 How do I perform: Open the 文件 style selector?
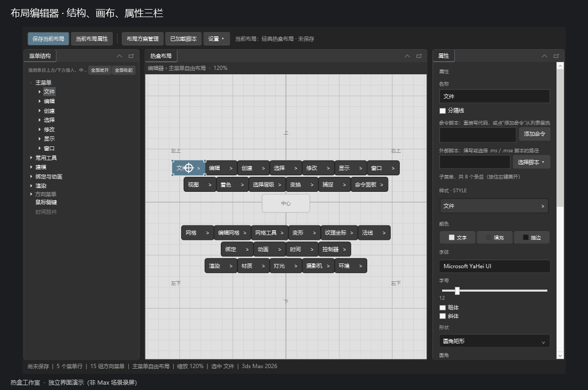tap(494, 206)
